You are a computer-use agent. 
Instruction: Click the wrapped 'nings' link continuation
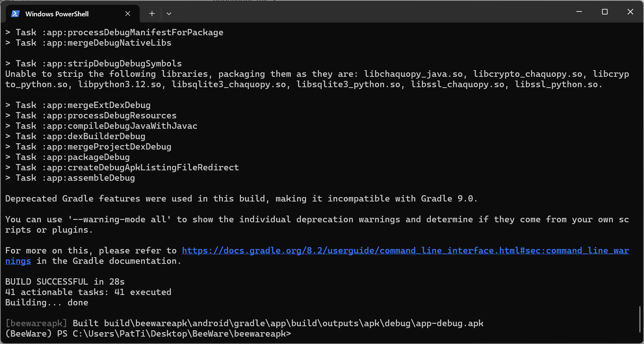[x=18, y=261]
